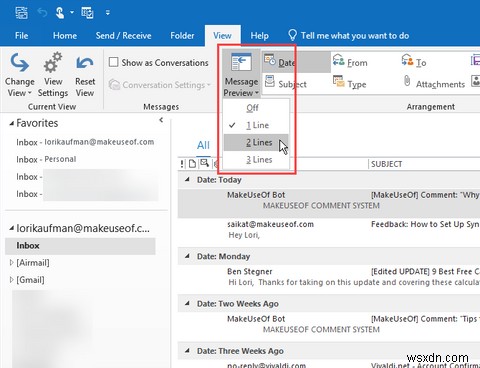Viewport: 480px width, 368px height.
Task: Enable Show as Conversations checkbox
Action: 114,62
